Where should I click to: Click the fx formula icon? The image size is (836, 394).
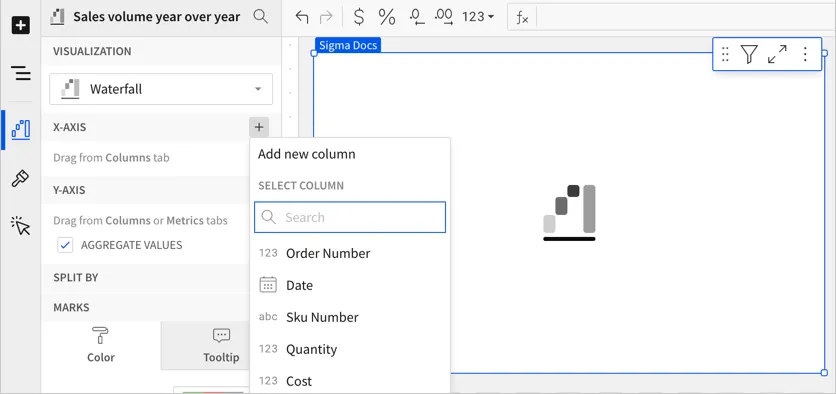click(522, 18)
